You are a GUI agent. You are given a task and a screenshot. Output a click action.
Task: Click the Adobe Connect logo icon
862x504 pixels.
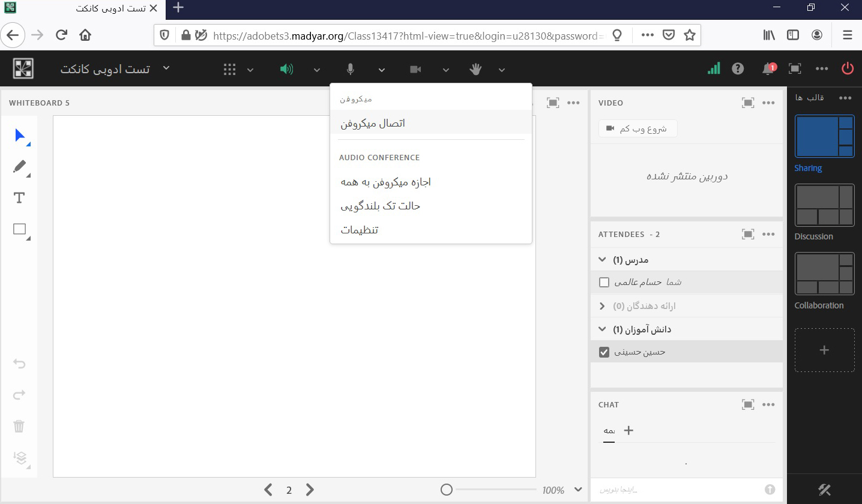coord(23,69)
